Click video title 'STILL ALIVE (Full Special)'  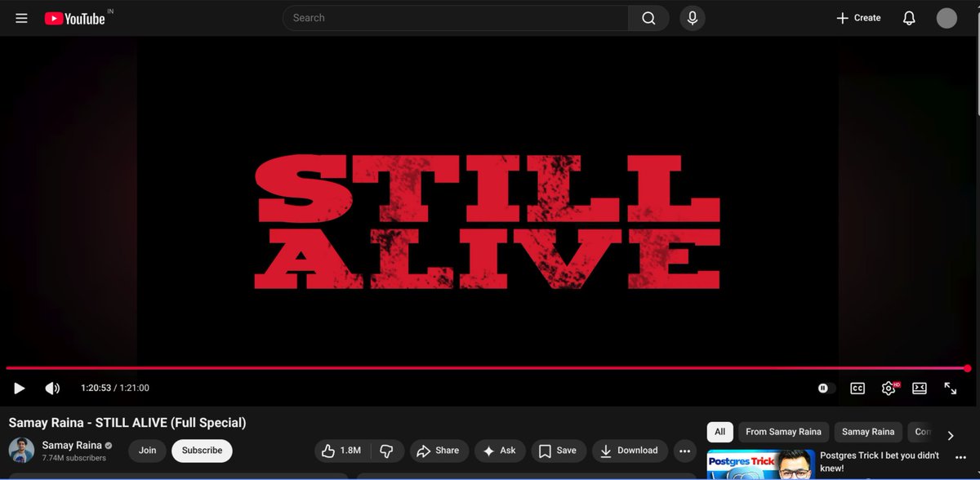point(171,423)
